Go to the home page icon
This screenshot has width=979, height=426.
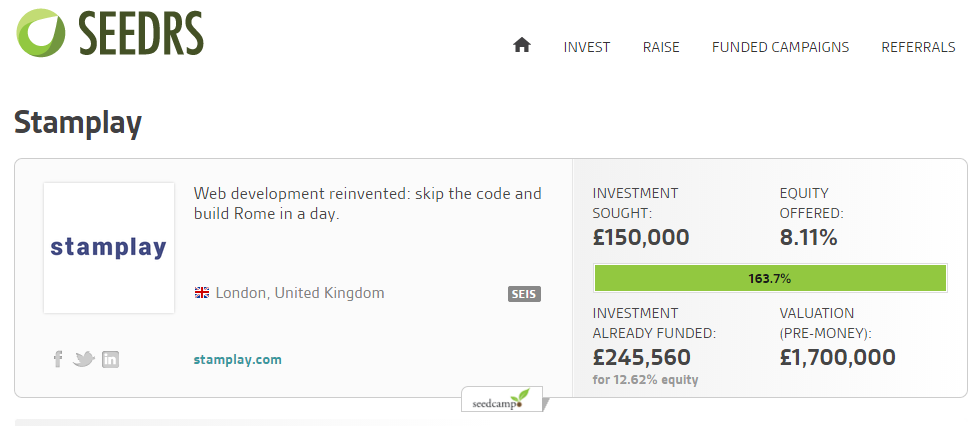pyautogui.click(x=521, y=46)
